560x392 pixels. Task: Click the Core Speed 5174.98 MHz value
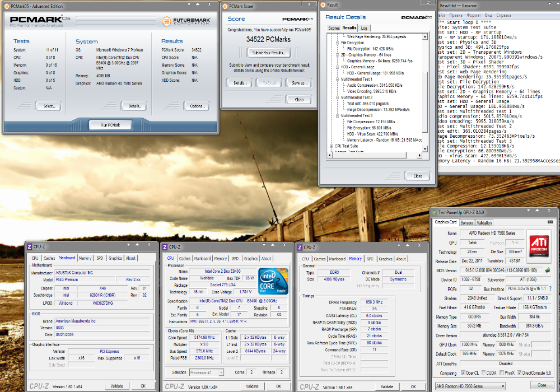[204, 337]
